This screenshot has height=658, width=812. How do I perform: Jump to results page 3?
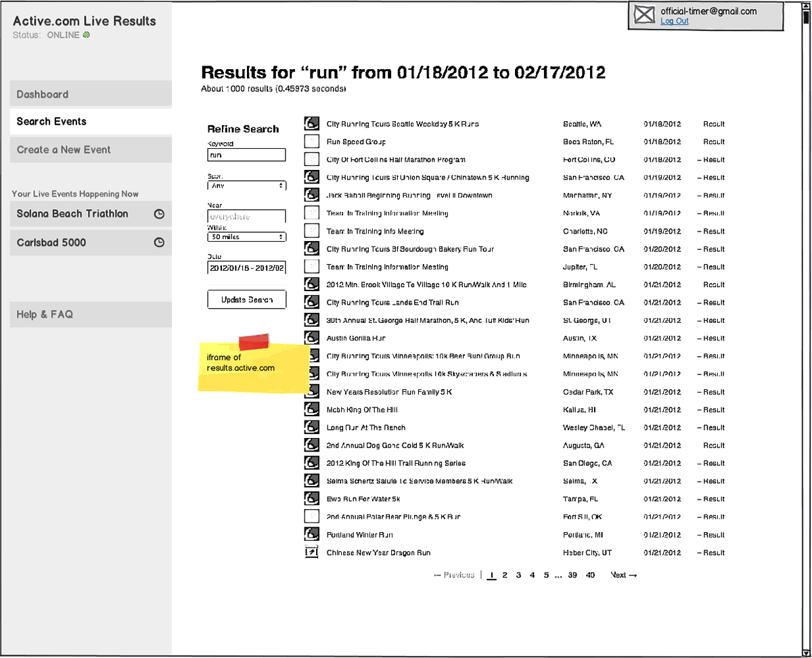[518, 575]
